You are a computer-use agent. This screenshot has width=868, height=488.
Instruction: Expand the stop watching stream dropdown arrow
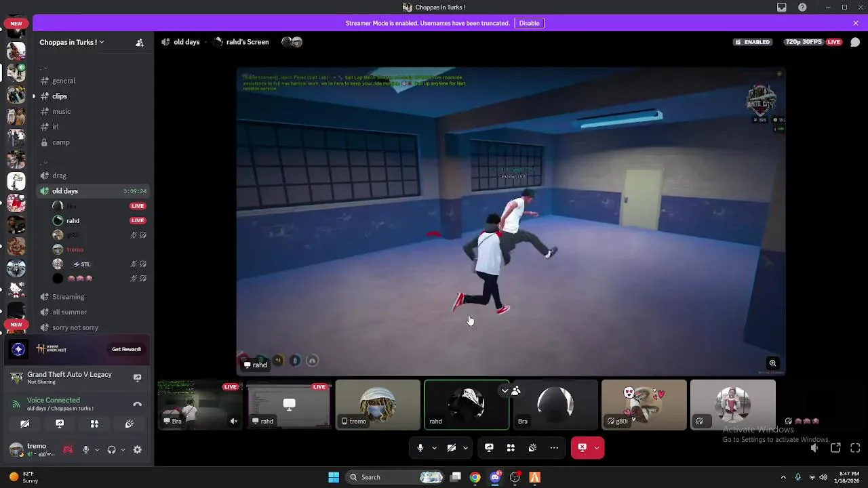(x=597, y=447)
